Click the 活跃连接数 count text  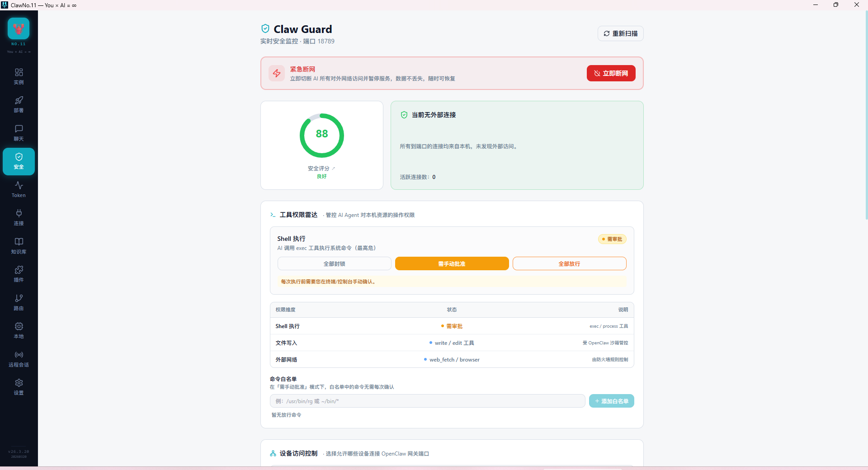tap(417, 177)
